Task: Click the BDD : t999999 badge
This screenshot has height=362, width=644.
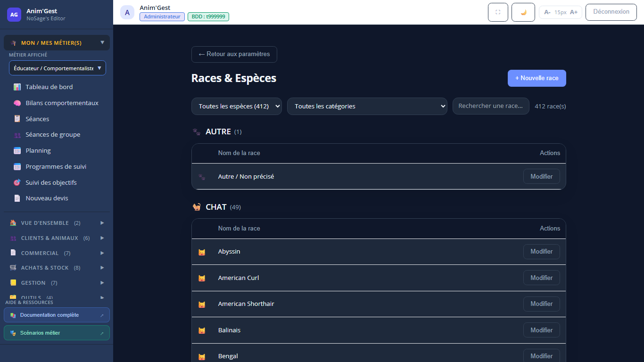Action: tap(208, 16)
